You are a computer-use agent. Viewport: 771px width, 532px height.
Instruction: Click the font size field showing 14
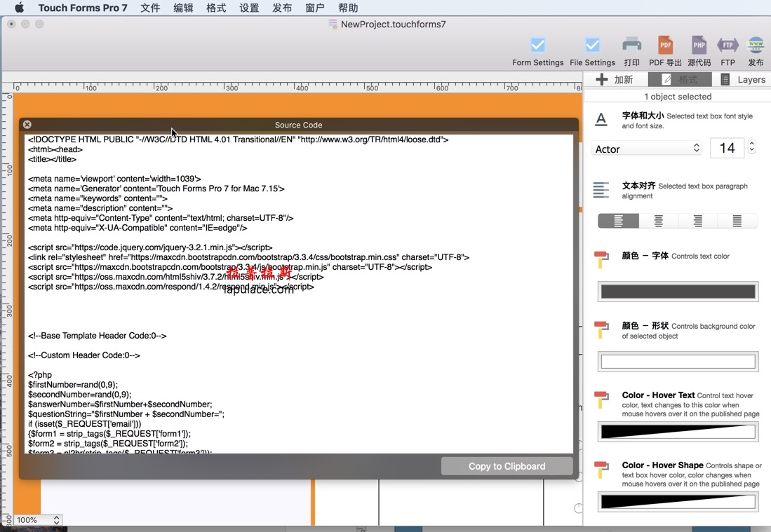tap(728, 148)
